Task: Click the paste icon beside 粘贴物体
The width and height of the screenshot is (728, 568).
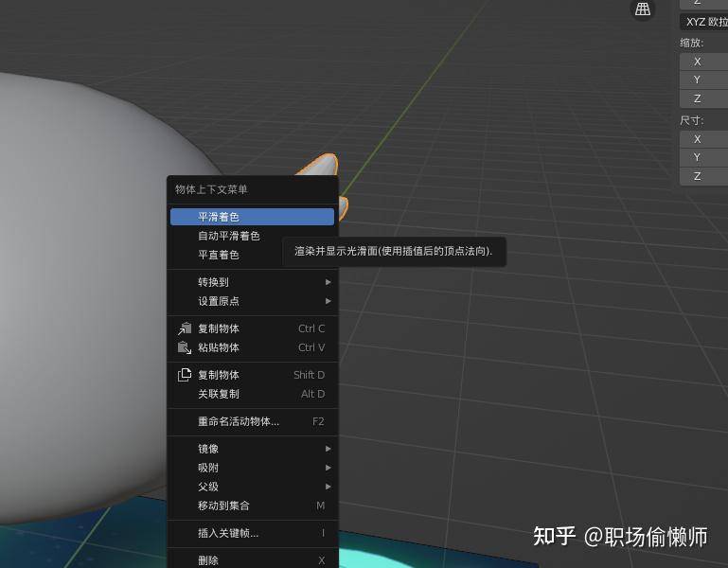Action: [x=185, y=347]
